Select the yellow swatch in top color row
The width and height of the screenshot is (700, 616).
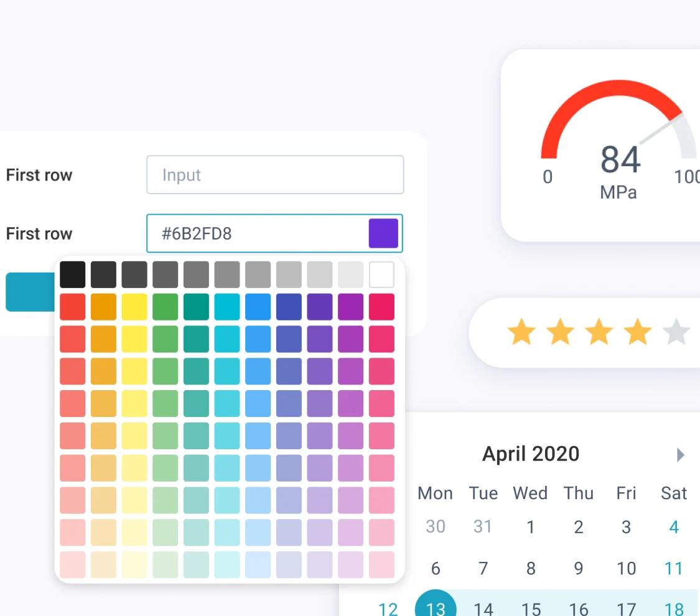tap(134, 307)
